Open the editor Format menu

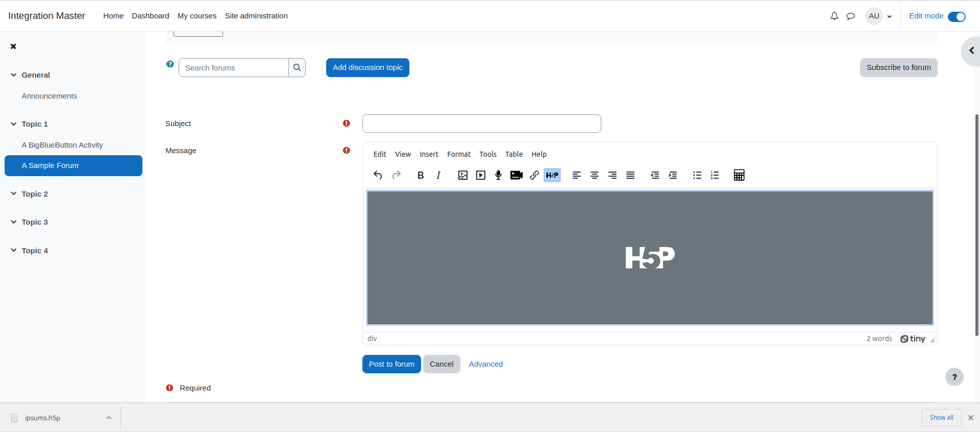tap(459, 154)
